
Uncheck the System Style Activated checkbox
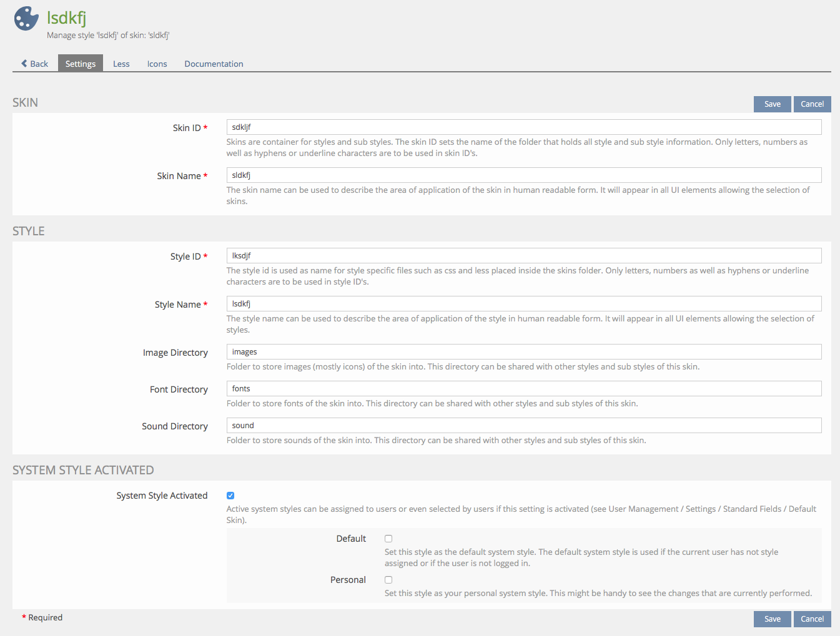[x=230, y=496]
